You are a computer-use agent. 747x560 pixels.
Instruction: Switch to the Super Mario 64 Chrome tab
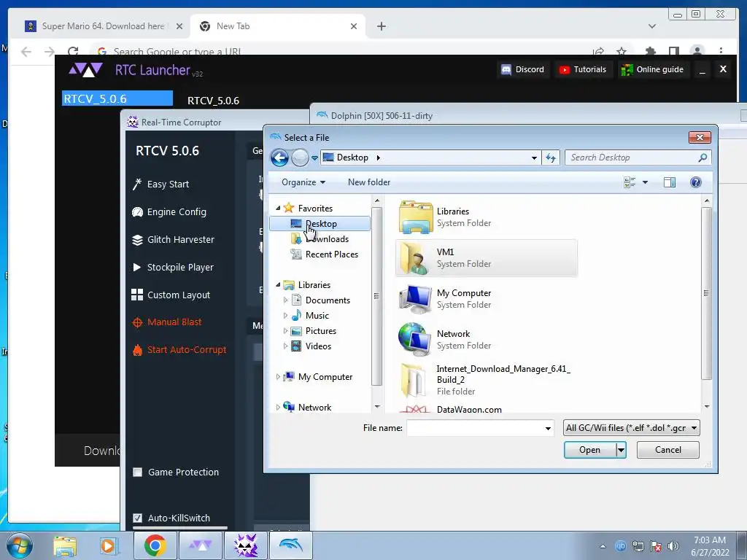tap(102, 26)
